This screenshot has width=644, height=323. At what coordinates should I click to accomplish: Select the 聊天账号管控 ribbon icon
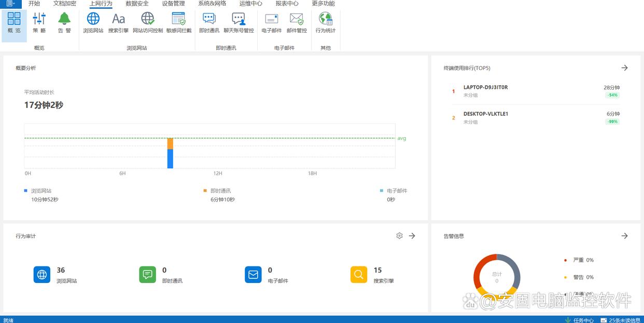point(239,23)
